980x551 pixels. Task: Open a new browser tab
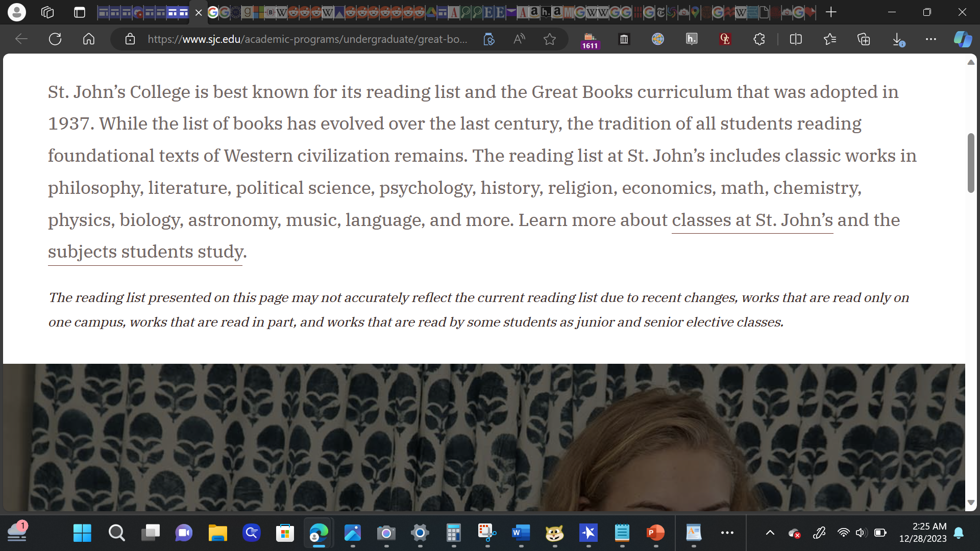pos(831,12)
